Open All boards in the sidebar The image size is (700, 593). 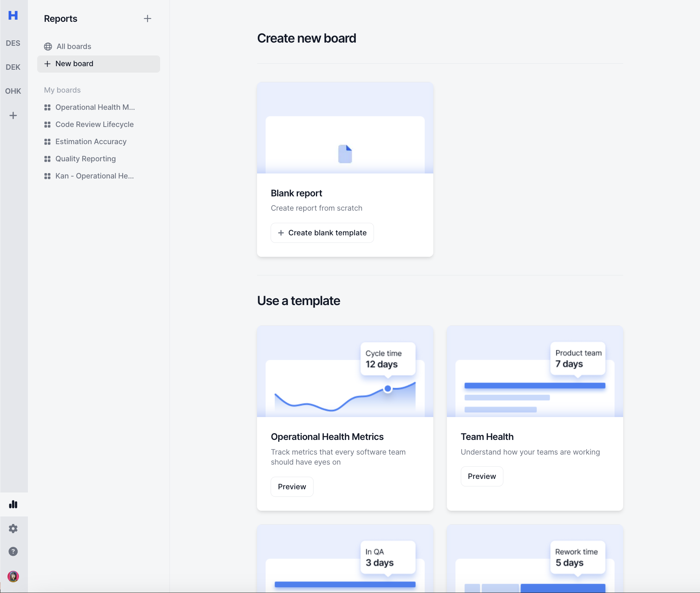coord(74,46)
